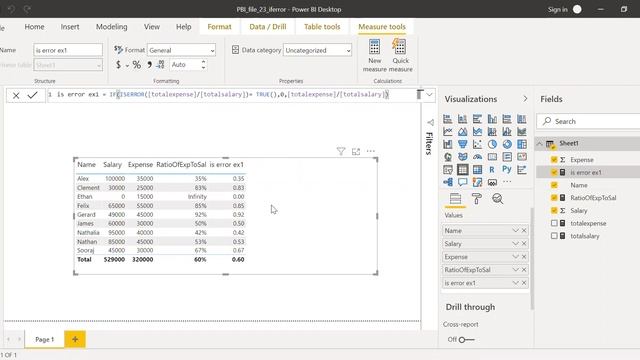Click the New measure button

point(374,56)
